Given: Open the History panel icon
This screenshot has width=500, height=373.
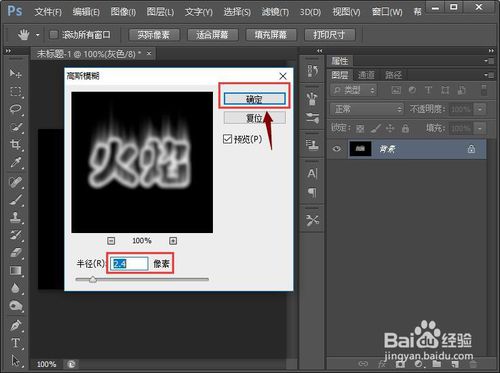Looking at the screenshot, I should click(x=312, y=71).
